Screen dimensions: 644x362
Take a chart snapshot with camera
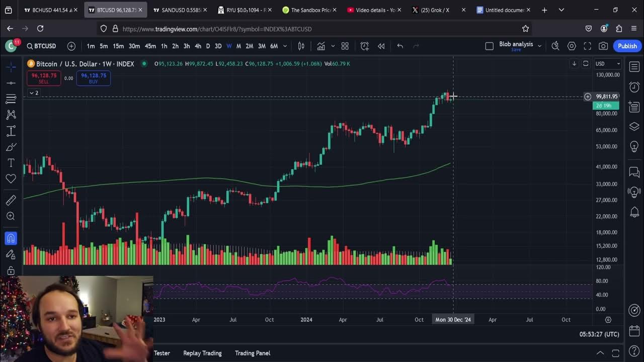pyautogui.click(x=603, y=46)
